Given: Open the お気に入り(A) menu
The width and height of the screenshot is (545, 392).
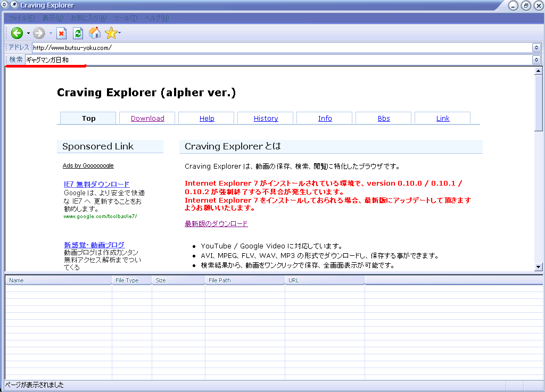Looking at the screenshot, I should 89,18.
